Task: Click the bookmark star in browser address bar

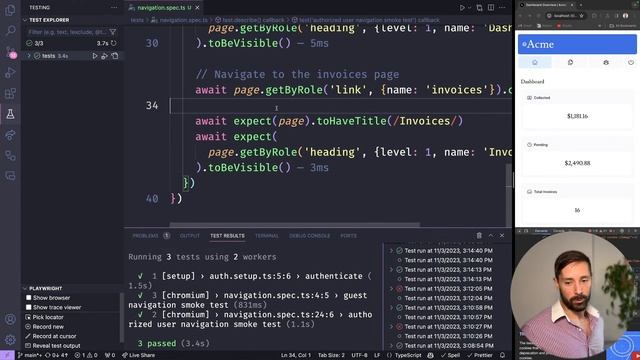Action: click(582, 16)
